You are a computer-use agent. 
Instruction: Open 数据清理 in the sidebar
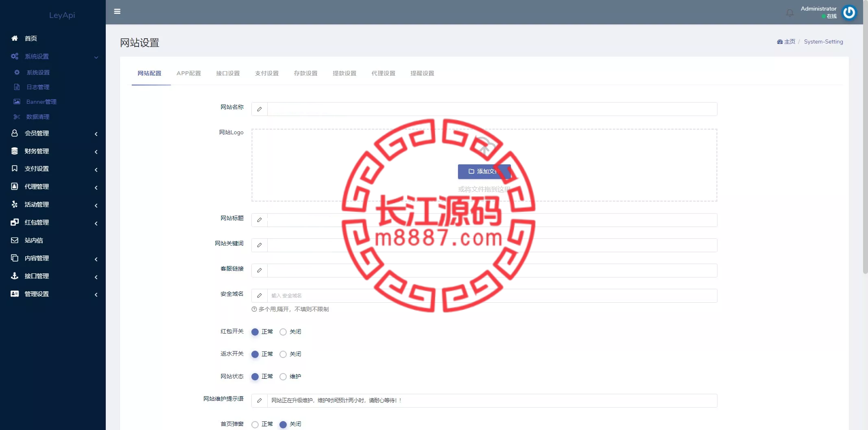[38, 117]
